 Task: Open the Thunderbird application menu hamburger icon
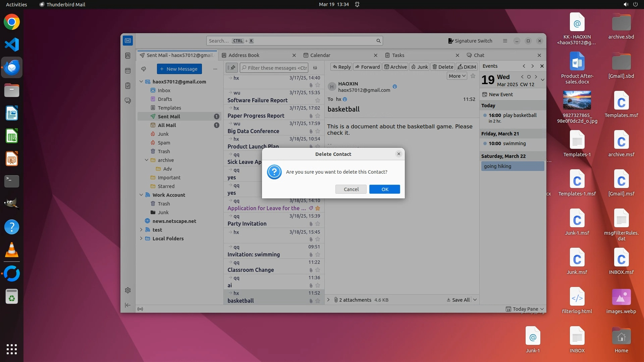pos(505,41)
